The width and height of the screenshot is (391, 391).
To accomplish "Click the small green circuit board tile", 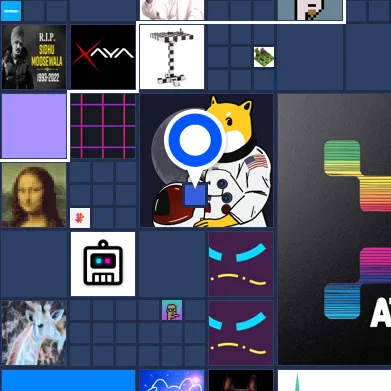I will (264, 57).
